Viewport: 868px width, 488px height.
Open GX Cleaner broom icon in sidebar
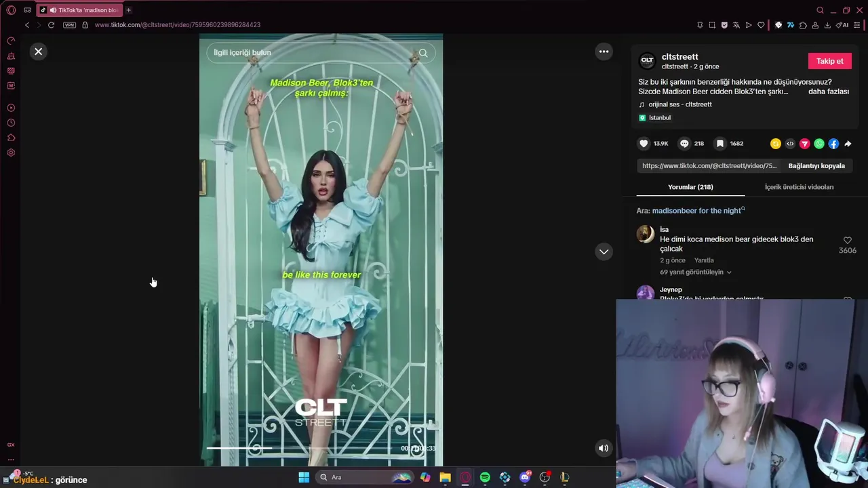coord(11,56)
